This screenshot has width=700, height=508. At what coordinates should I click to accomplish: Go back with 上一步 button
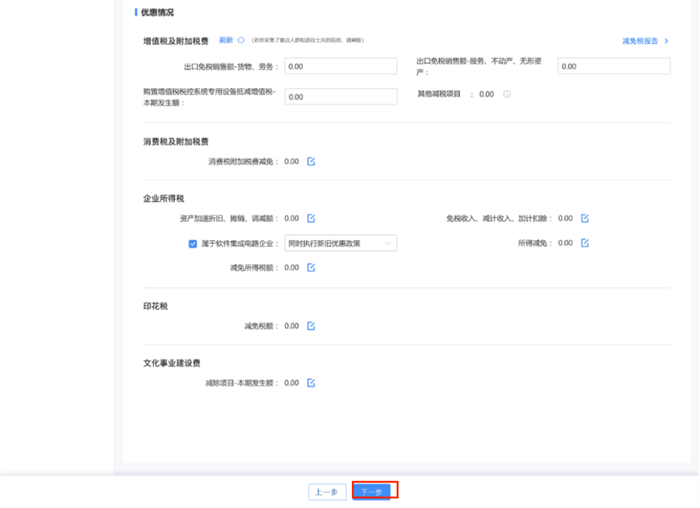coord(327,491)
